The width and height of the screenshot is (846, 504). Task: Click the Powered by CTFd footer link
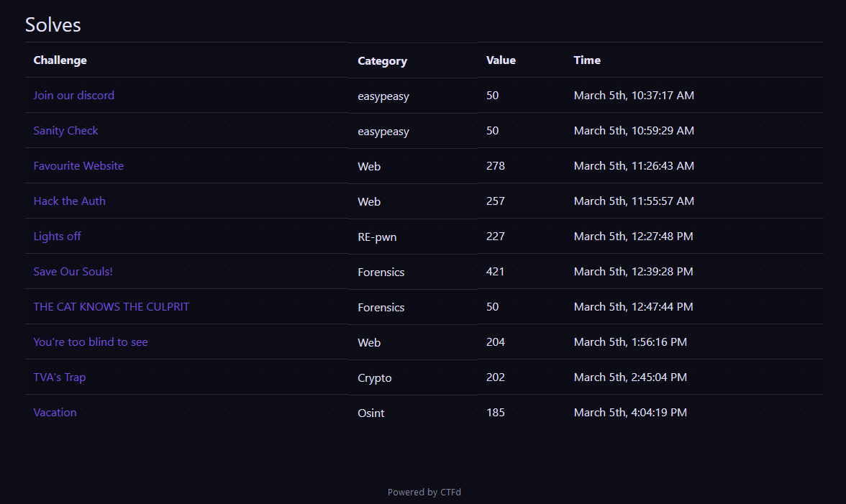click(424, 492)
